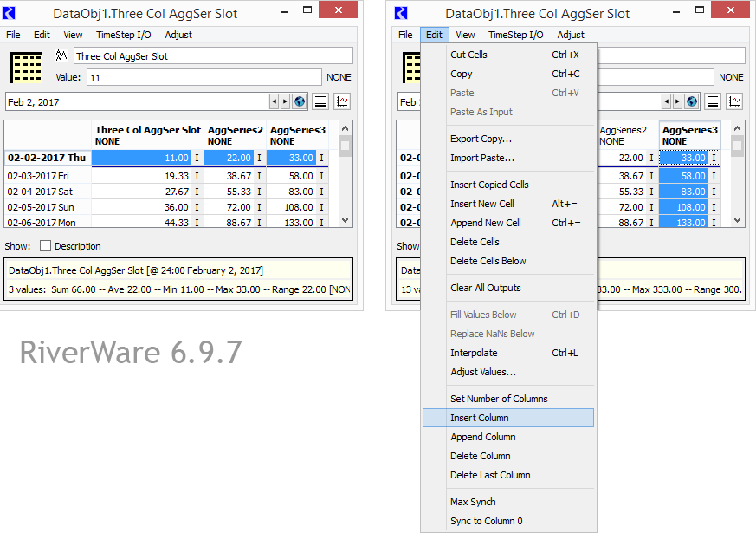Step date backward in right window
Viewport: 756px width, 533px height.
(x=667, y=101)
